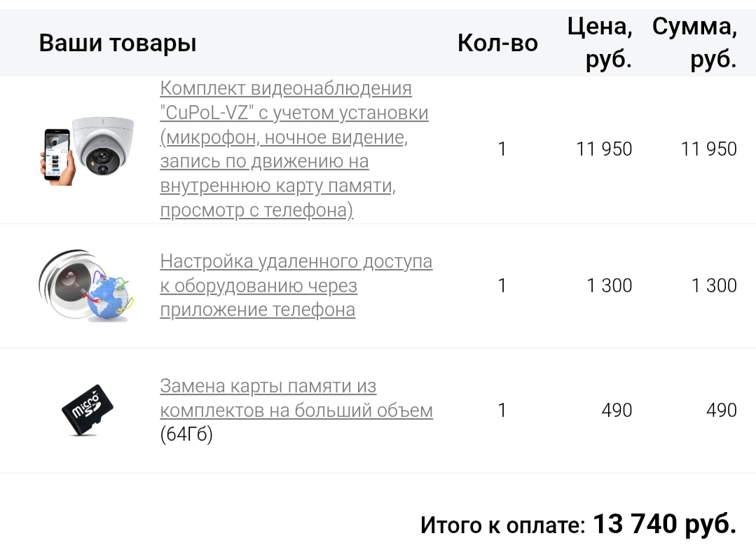Click the 1 300 amount in the Сумма column

(x=714, y=285)
